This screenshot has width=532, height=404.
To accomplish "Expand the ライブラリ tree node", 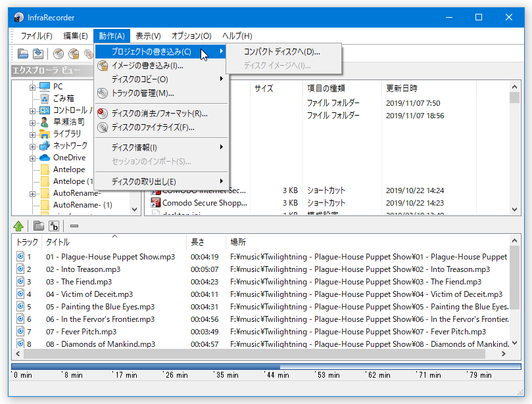I will pyautogui.click(x=32, y=135).
